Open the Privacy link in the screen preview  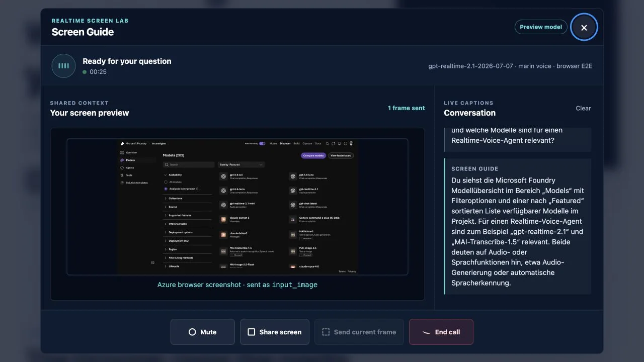[x=352, y=271]
